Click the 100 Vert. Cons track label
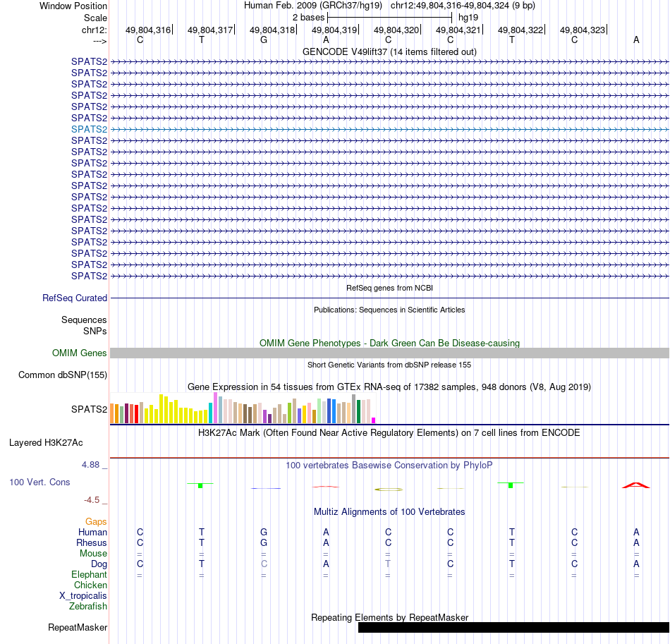 coord(39,482)
